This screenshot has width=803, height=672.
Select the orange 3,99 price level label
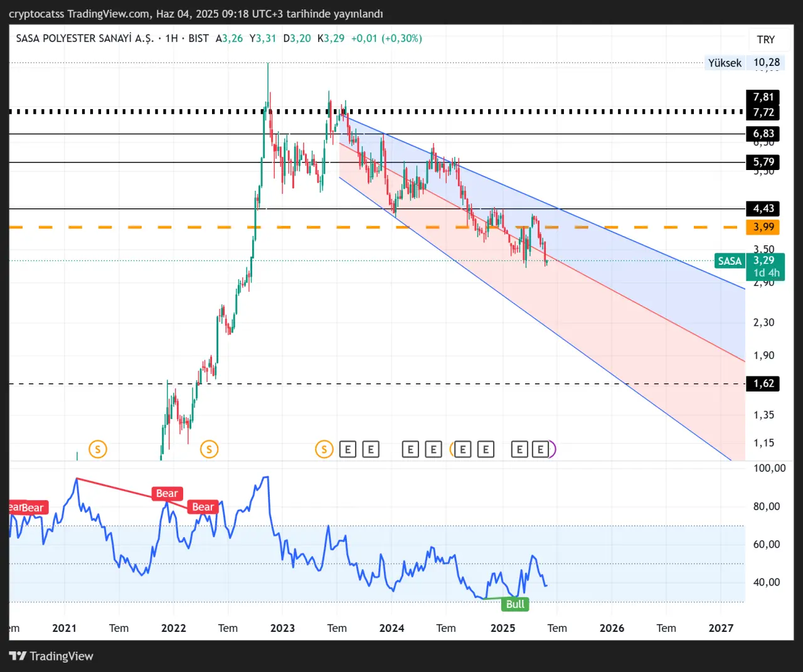coord(763,227)
